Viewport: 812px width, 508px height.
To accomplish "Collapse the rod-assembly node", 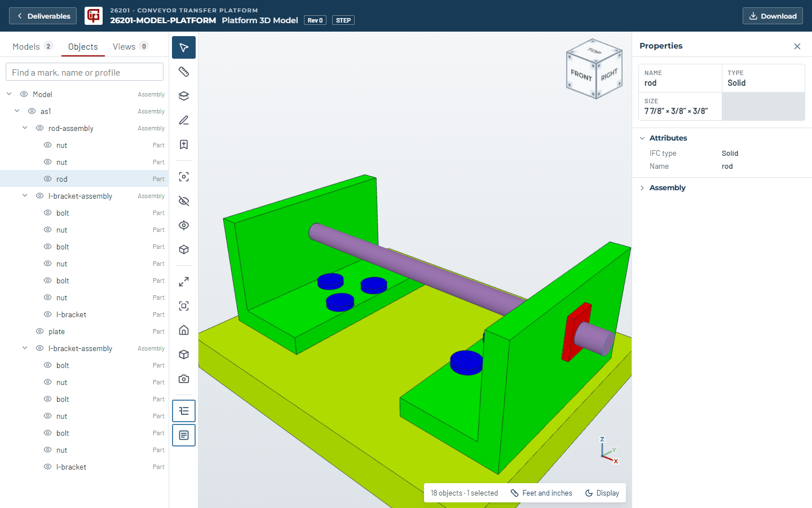I will pyautogui.click(x=25, y=128).
